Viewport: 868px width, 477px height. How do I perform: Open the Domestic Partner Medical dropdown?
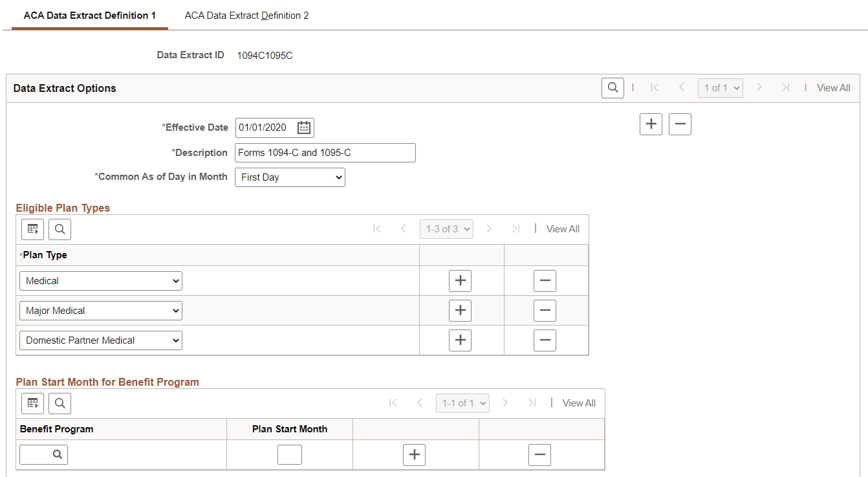(101, 340)
